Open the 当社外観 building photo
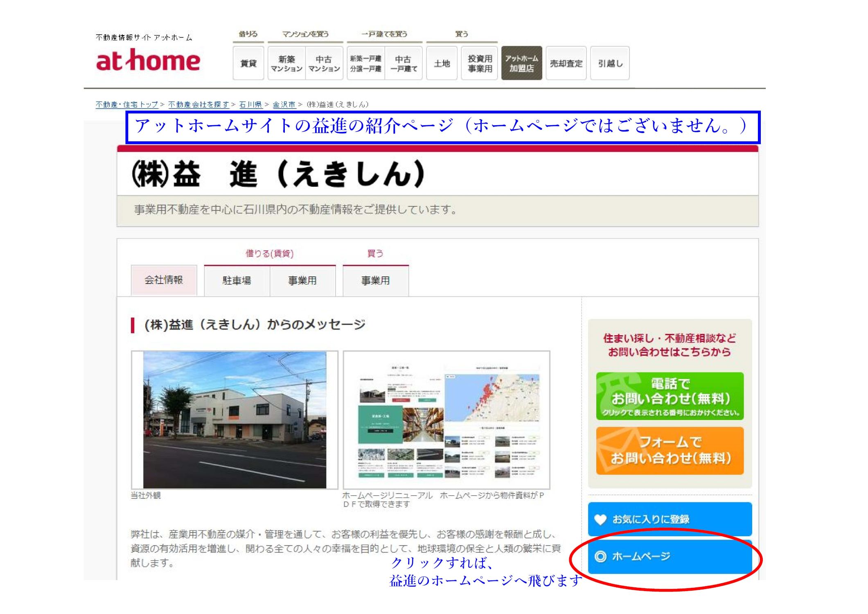 click(x=234, y=420)
